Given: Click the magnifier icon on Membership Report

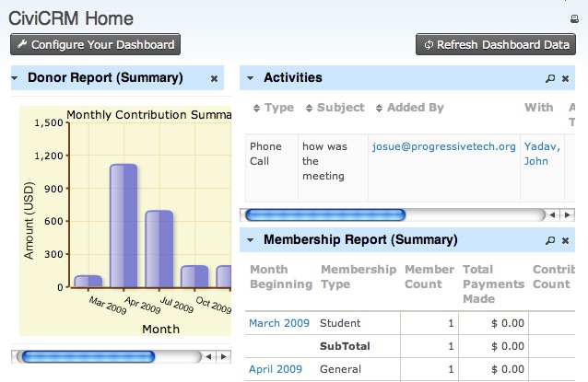Looking at the screenshot, I should pyautogui.click(x=551, y=240).
